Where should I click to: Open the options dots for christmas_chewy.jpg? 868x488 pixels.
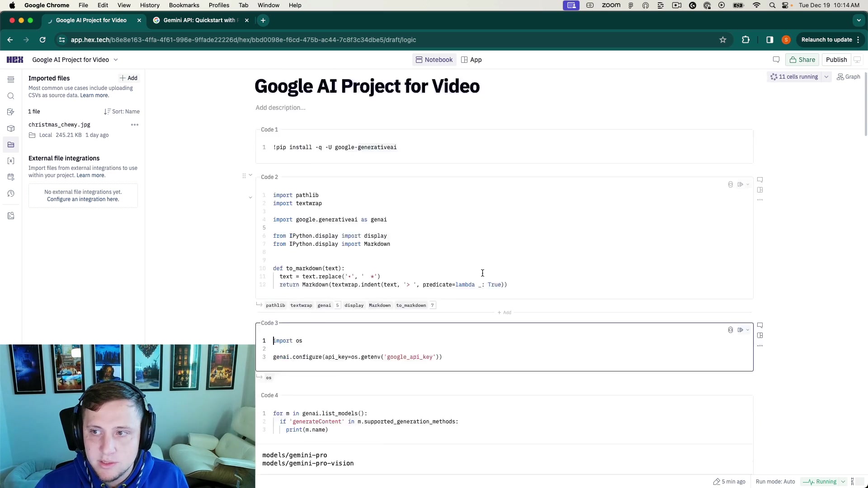[x=135, y=125]
